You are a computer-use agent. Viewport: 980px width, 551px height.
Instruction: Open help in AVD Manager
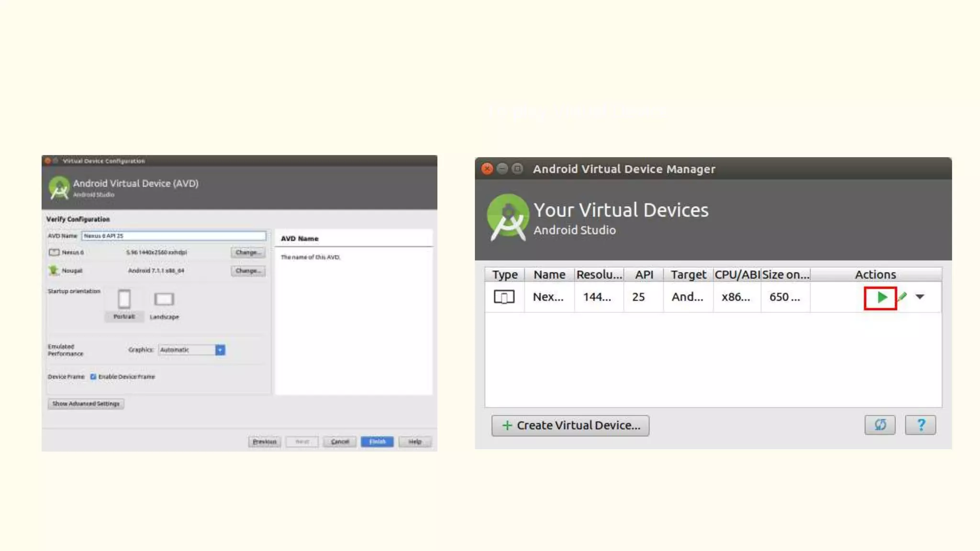click(x=921, y=425)
